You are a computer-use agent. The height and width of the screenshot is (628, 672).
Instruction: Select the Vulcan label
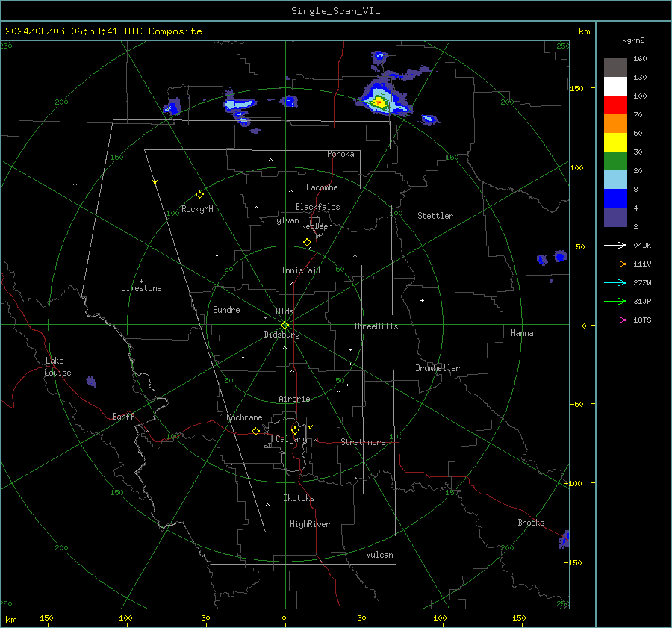(x=379, y=555)
